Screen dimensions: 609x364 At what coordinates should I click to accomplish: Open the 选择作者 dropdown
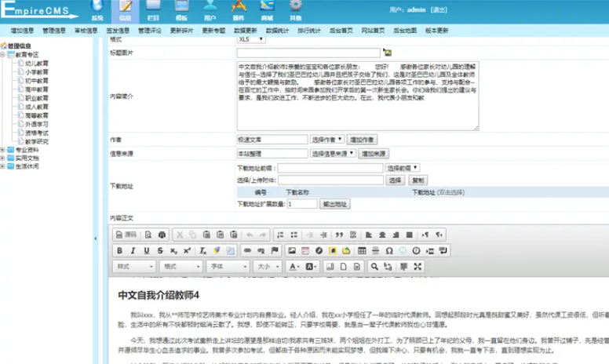tap(328, 139)
